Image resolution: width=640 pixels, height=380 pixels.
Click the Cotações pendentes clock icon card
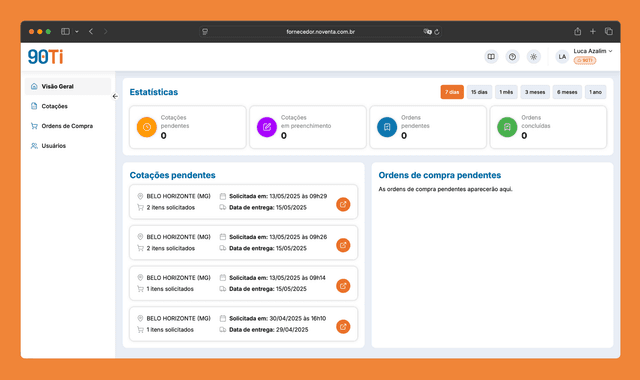pos(188,127)
